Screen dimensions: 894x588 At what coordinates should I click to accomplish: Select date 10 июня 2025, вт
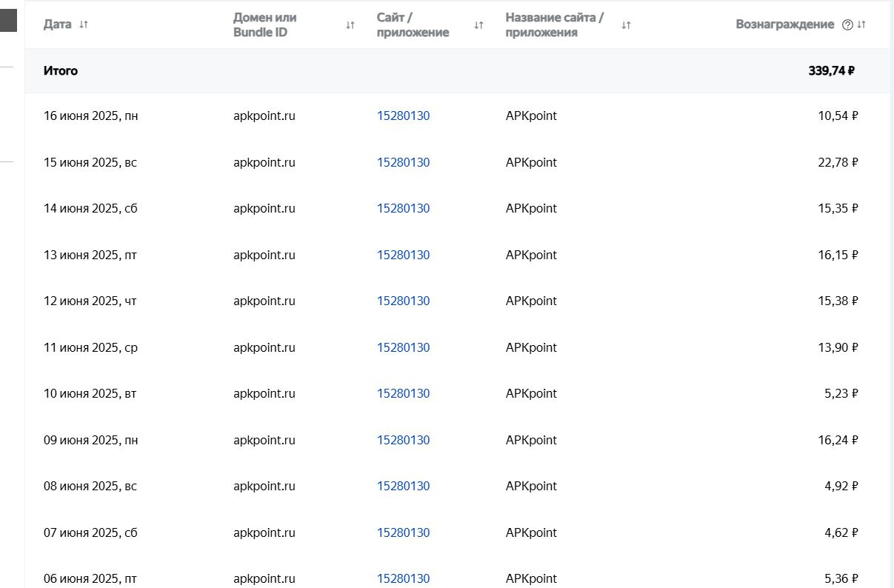pyautogui.click(x=90, y=394)
